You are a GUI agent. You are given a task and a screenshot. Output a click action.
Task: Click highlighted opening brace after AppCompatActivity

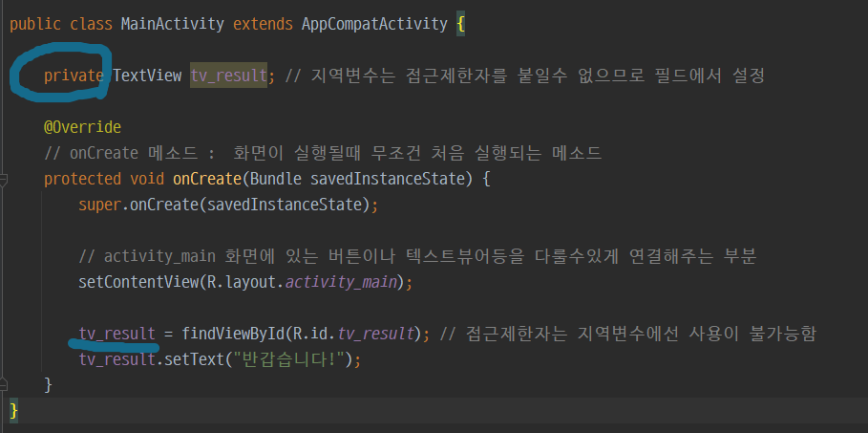tap(460, 25)
